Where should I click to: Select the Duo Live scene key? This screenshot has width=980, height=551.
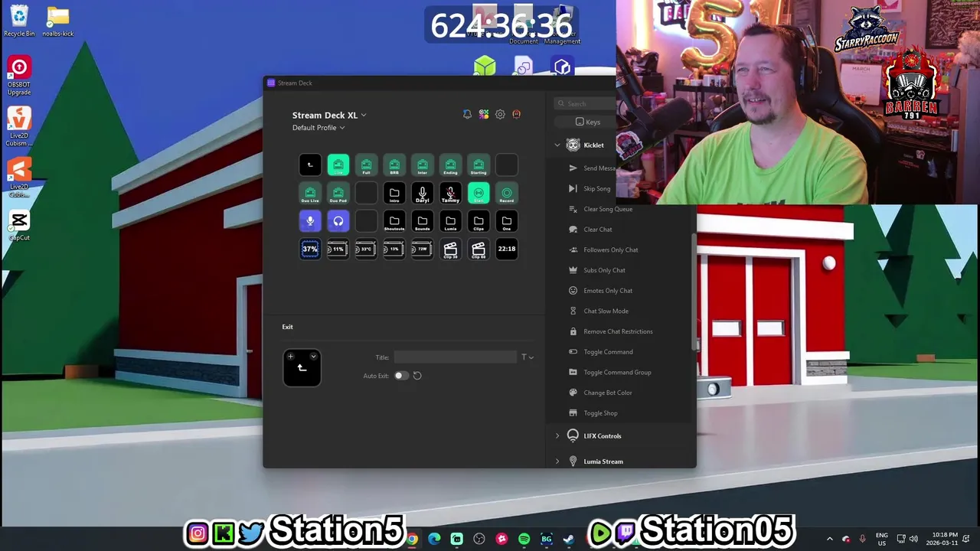tap(310, 193)
